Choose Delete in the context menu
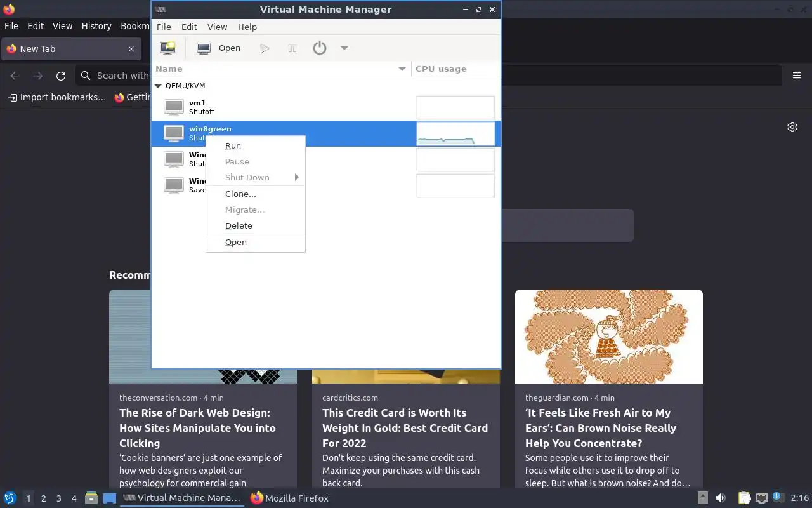812x508 pixels. [256, 226]
